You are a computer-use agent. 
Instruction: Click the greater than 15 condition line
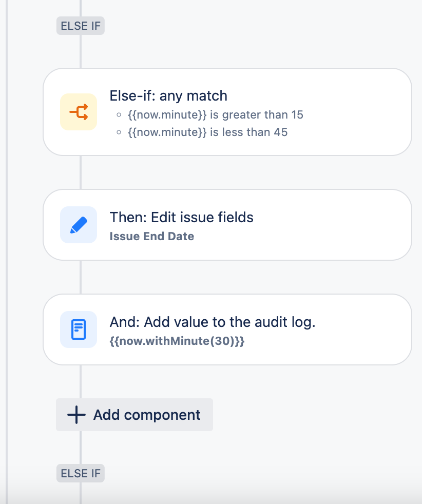tap(215, 115)
